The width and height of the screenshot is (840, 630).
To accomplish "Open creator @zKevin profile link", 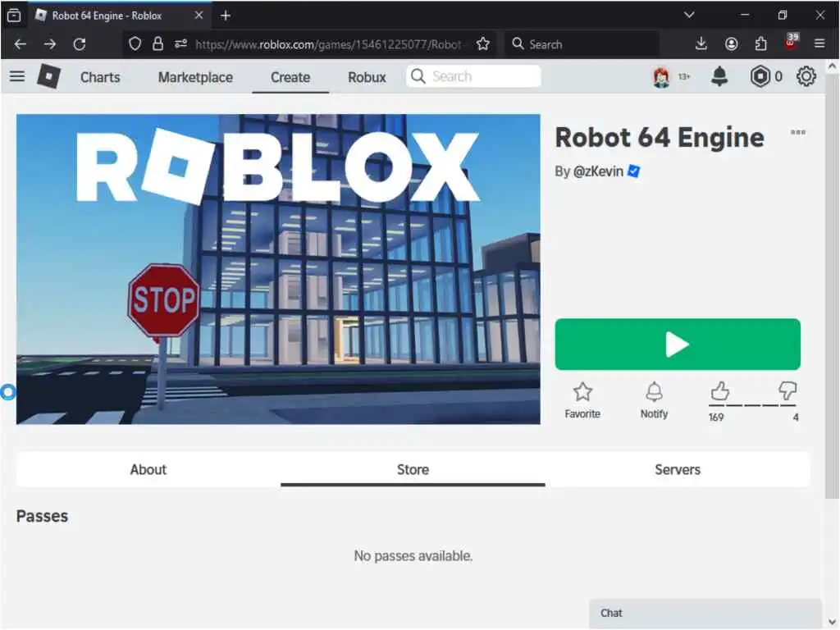I will (x=598, y=171).
